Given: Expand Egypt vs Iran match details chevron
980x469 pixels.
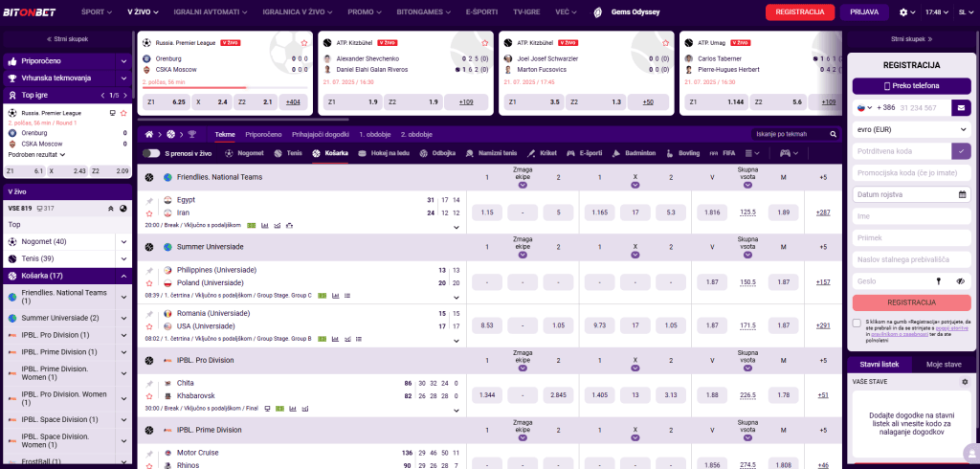Looking at the screenshot, I should click(457, 227).
